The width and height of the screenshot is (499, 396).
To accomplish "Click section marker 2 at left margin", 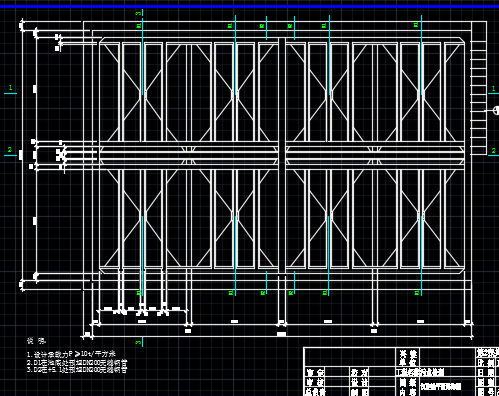I will point(10,150).
